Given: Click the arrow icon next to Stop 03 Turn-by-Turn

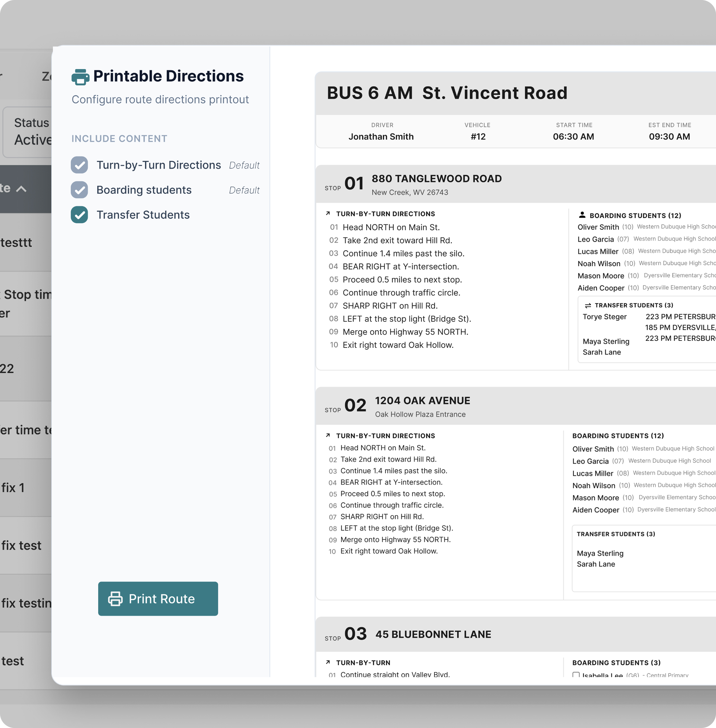Looking at the screenshot, I should pyautogui.click(x=328, y=662).
